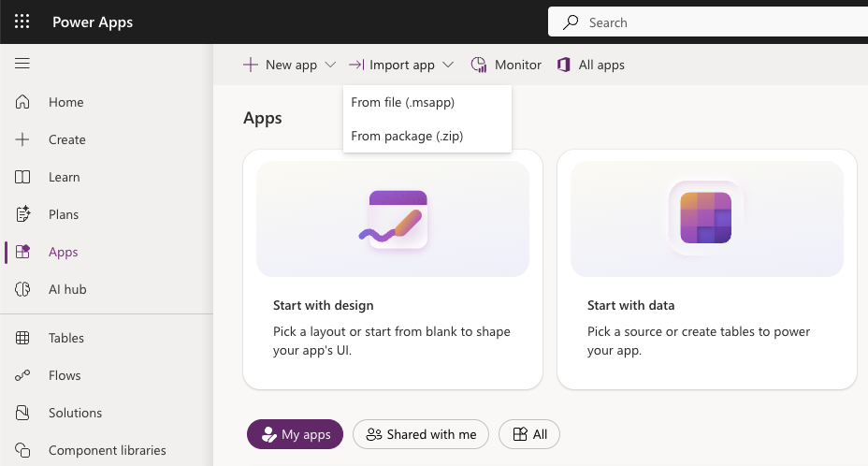Open the app launcher waffle icon
The height and width of the screenshot is (466, 868).
(22, 22)
